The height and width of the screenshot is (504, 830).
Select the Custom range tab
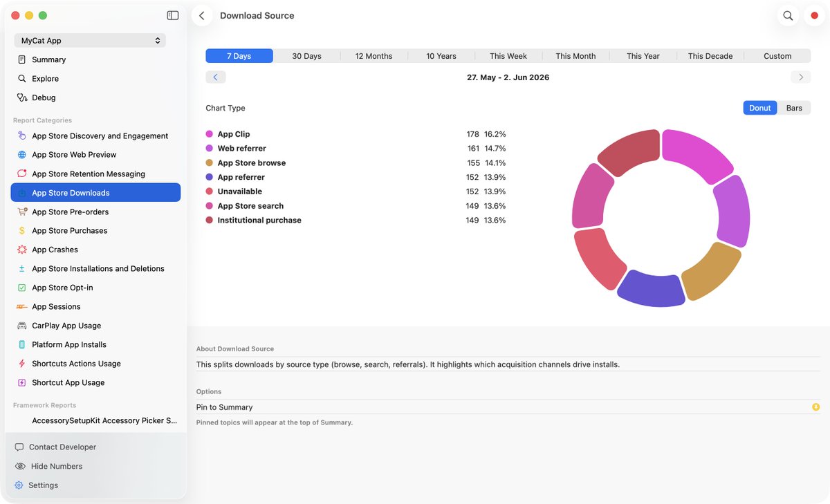click(x=777, y=56)
